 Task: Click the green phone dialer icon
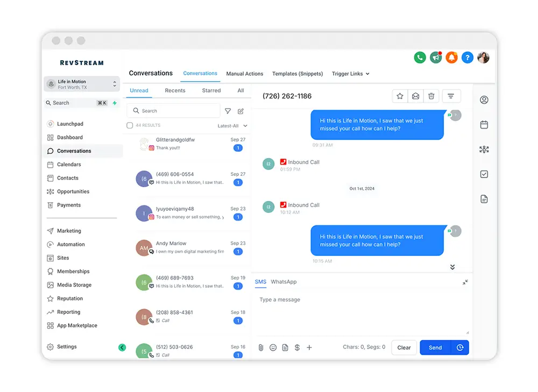click(x=420, y=58)
